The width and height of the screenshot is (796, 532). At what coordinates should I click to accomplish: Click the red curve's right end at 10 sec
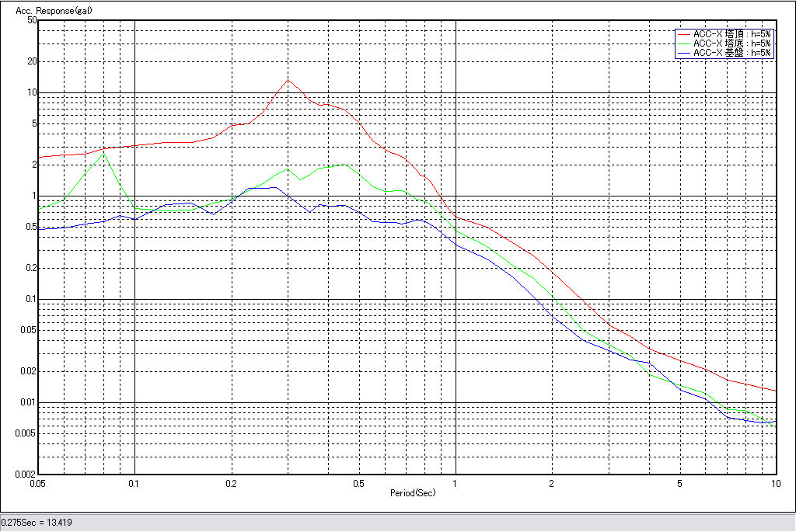pyautogui.click(x=775, y=391)
